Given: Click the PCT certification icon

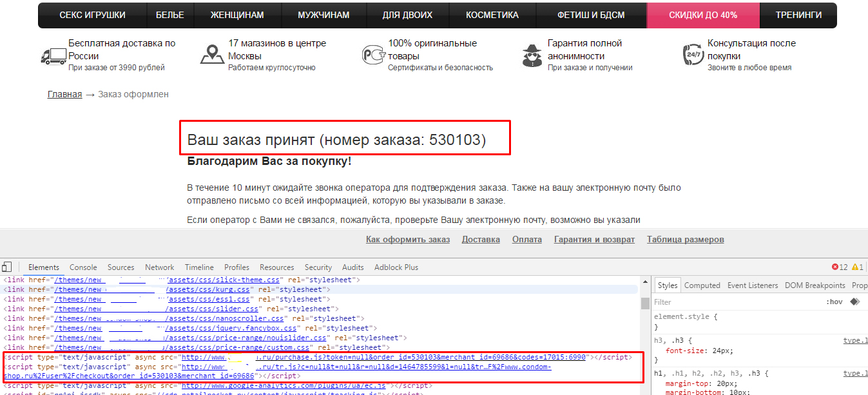Looking at the screenshot, I should click(372, 55).
